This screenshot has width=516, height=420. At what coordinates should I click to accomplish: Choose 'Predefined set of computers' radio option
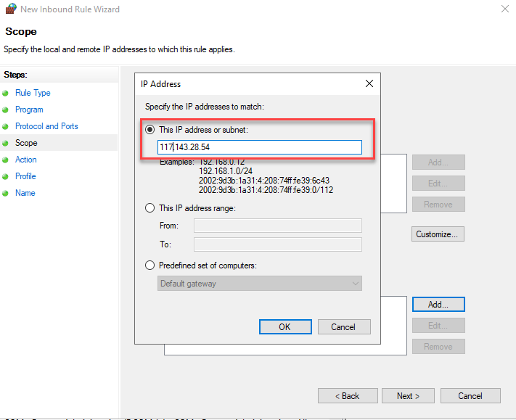pyautogui.click(x=150, y=265)
